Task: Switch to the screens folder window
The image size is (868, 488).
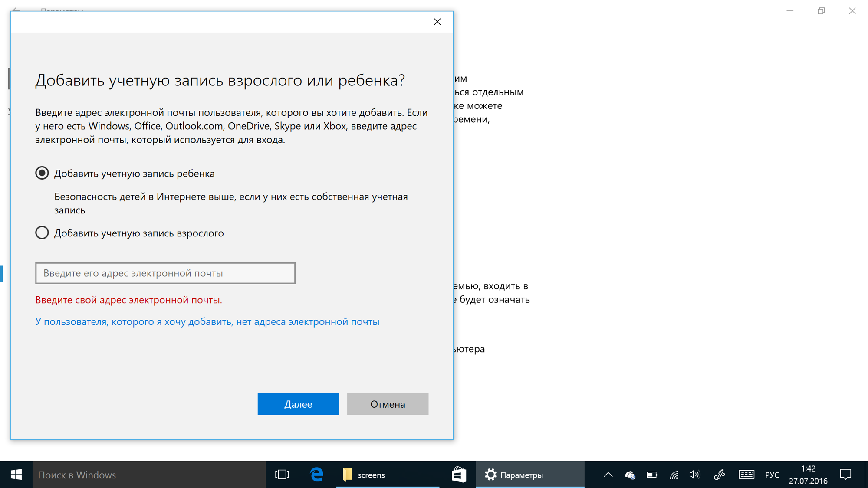Action: click(388, 475)
